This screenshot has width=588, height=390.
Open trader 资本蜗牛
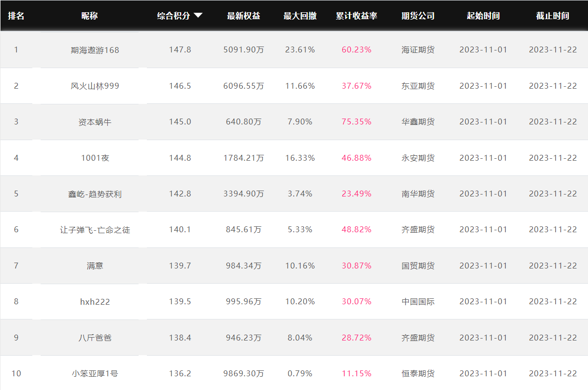coord(95,122)
